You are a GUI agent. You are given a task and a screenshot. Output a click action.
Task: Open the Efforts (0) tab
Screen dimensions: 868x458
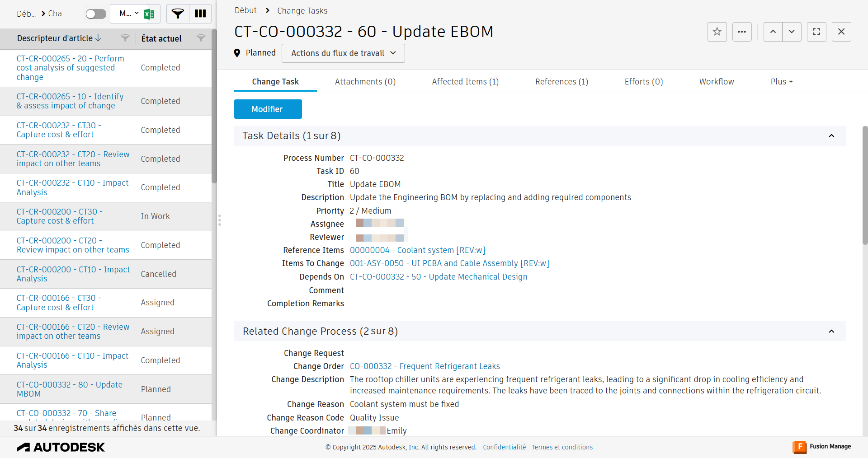[x=644, y=82]
